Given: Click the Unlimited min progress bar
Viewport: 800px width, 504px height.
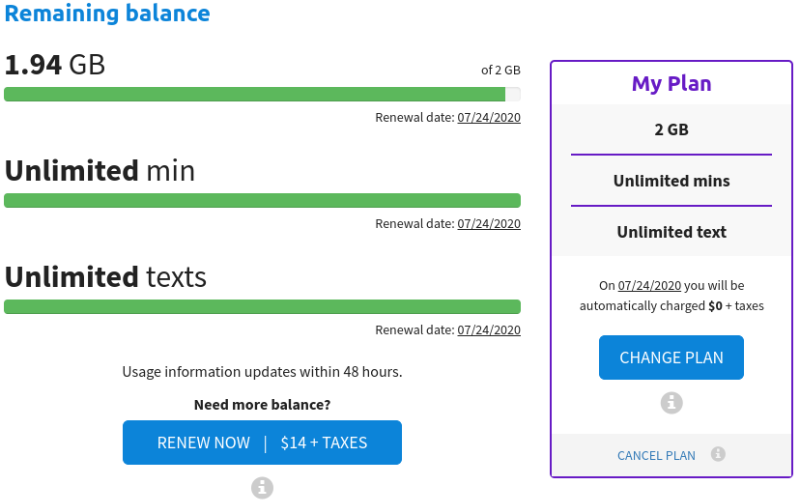Looking at the screenshot, I should 262,200.
